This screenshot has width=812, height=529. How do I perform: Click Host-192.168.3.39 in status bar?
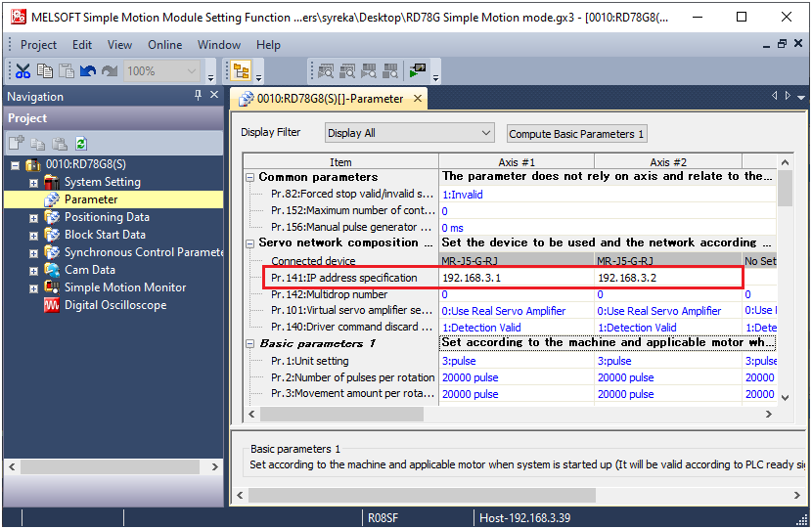tap(525, 517)
